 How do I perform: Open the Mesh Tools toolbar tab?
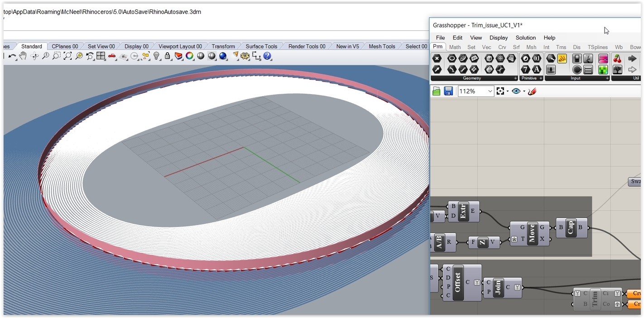(382, 46)
